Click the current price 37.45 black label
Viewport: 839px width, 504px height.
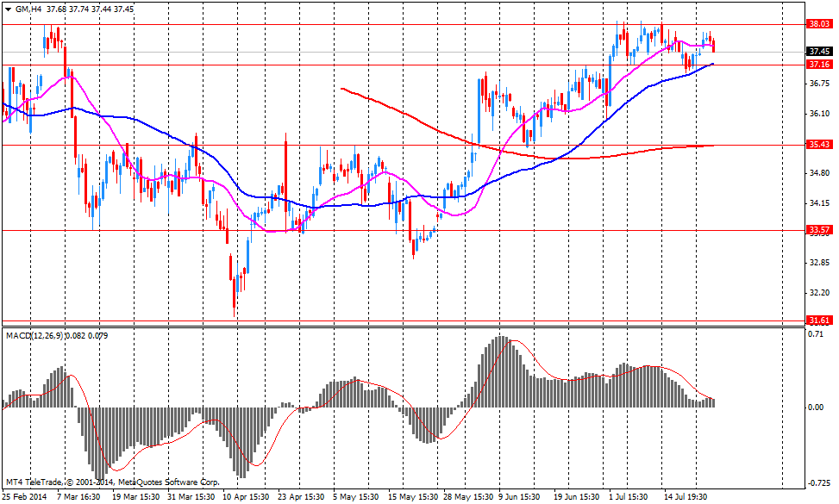818,52
